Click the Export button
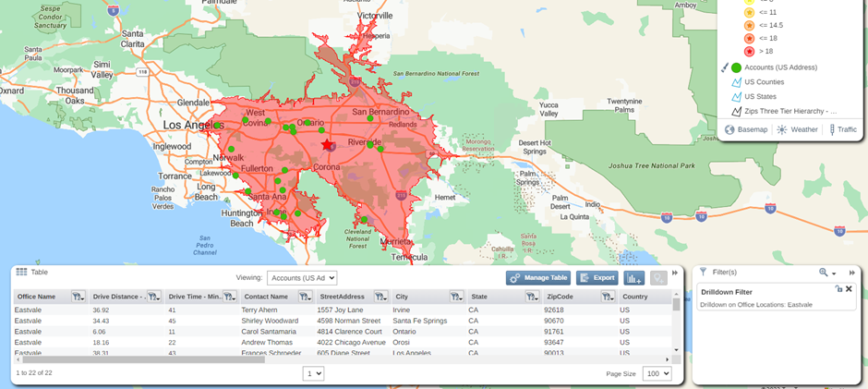The image size is (868, 389). pos(597,277)
